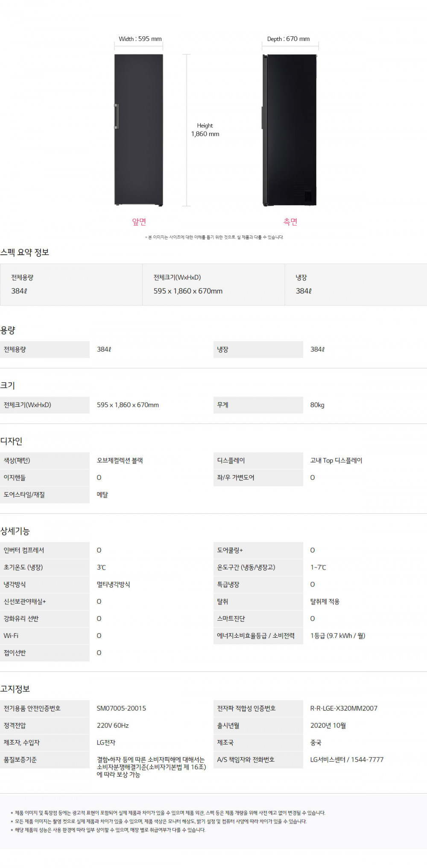
Task: Click the Width : 595 mm label
Action: (140, 39)
